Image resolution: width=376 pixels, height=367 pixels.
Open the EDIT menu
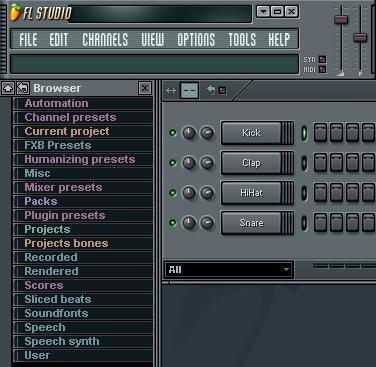click(59, 40)
